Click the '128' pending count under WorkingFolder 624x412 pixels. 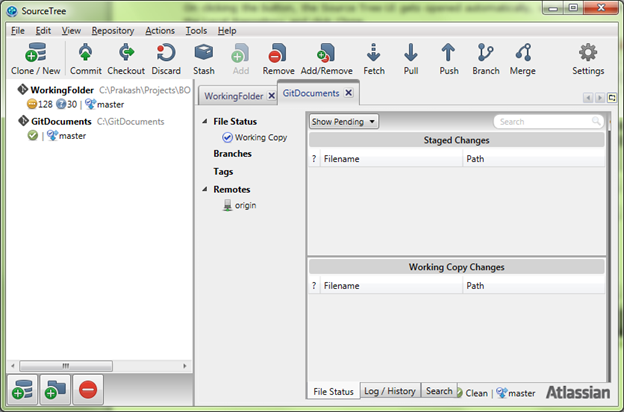(45, 104)
